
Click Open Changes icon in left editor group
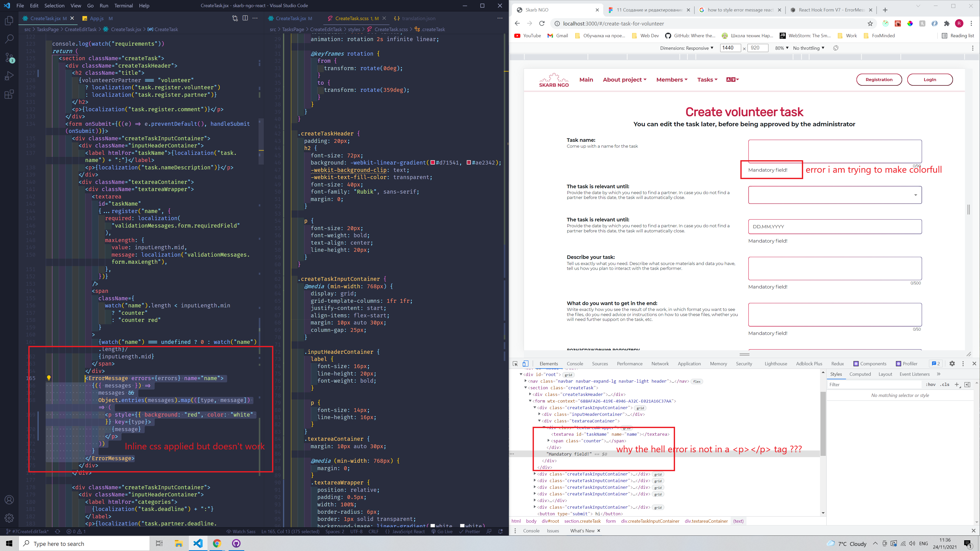point(235,18)
